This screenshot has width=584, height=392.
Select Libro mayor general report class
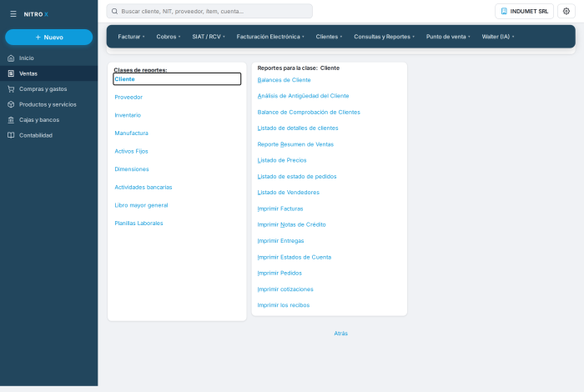[141, 205]
